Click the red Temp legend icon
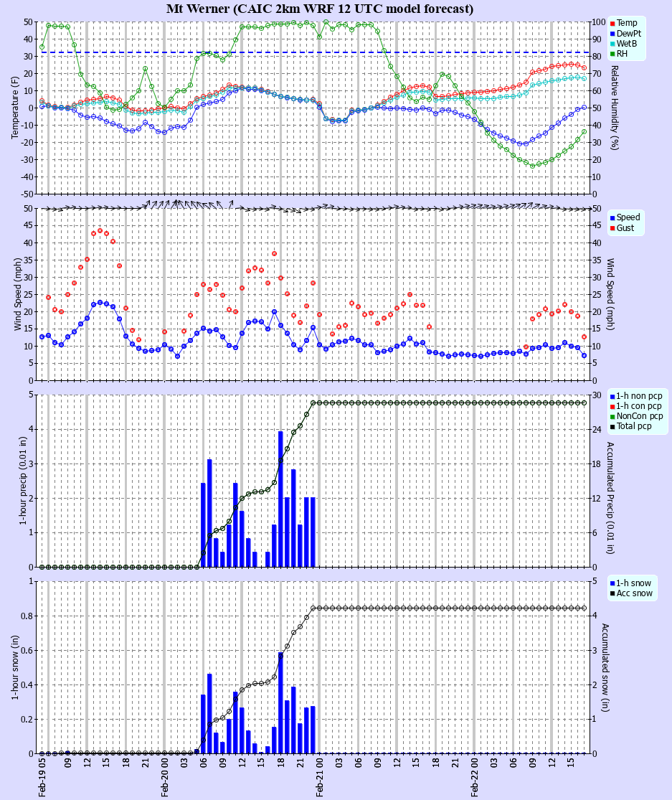672x800 pixels. pos(611,22)
